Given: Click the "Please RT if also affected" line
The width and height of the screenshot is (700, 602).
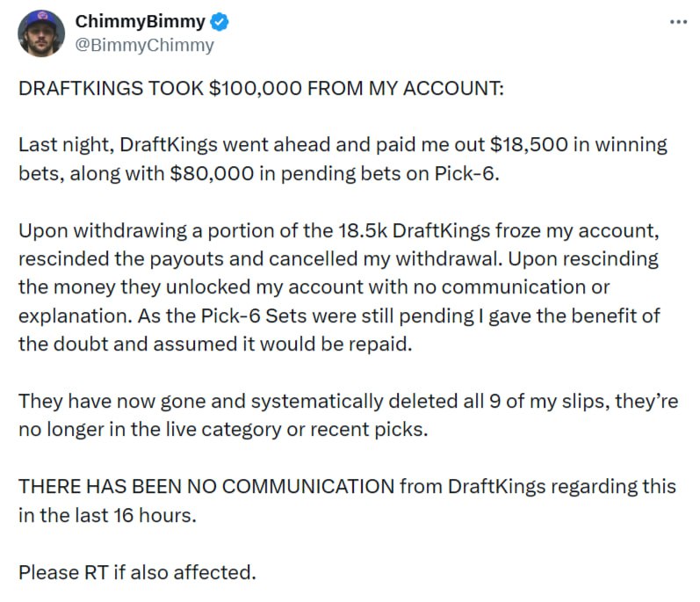Looking at the screenshot, I should coord(137,572).
